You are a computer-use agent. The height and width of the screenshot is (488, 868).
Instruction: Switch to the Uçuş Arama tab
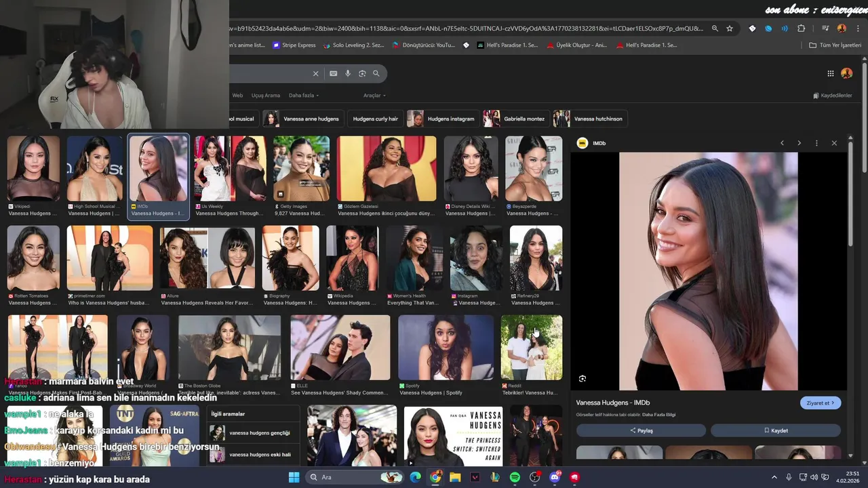[265, 96]
